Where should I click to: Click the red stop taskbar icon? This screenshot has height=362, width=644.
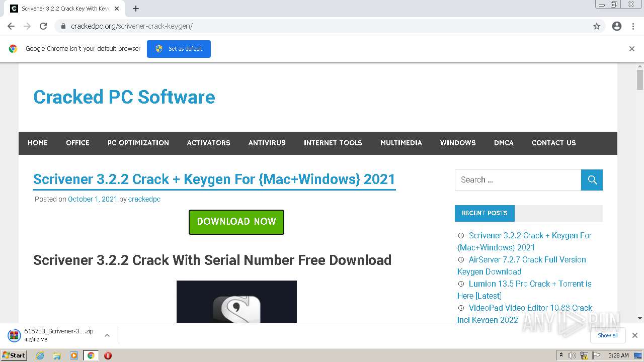[108, 355]
